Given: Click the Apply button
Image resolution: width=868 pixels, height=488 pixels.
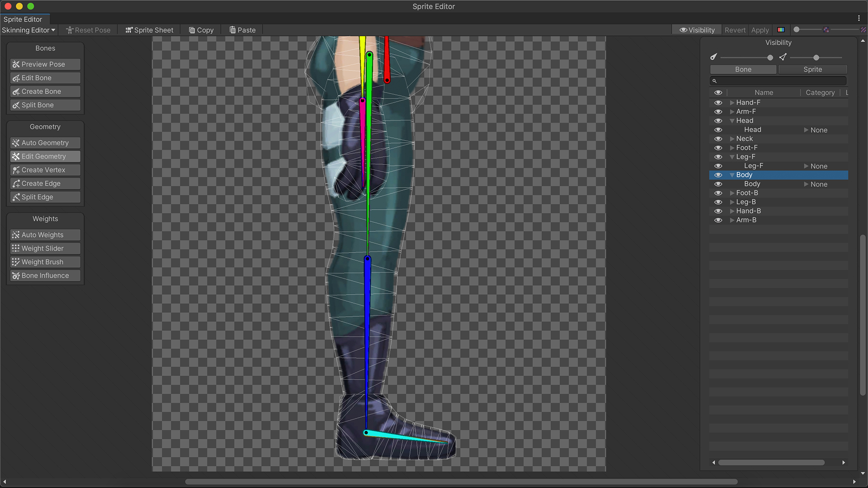Looking at the screenshot, I should click(x=760, y=30).
